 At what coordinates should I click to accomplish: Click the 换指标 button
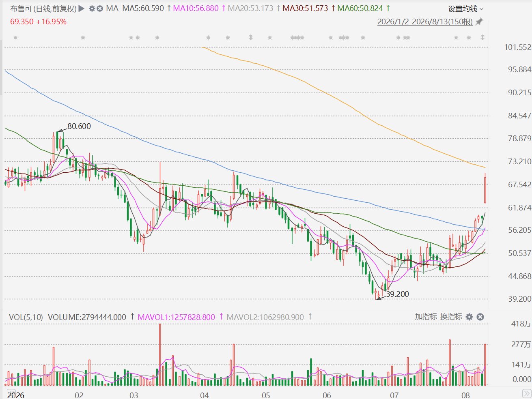[451, 317]
